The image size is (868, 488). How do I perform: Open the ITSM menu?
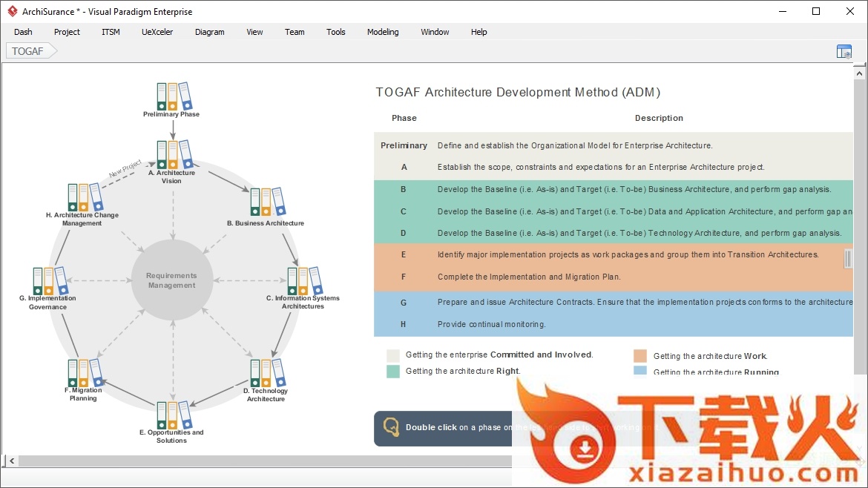(x=111, y=32)
